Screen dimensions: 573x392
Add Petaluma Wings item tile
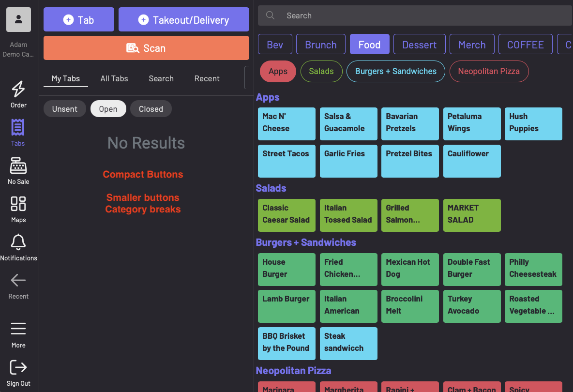coord(471,123)
